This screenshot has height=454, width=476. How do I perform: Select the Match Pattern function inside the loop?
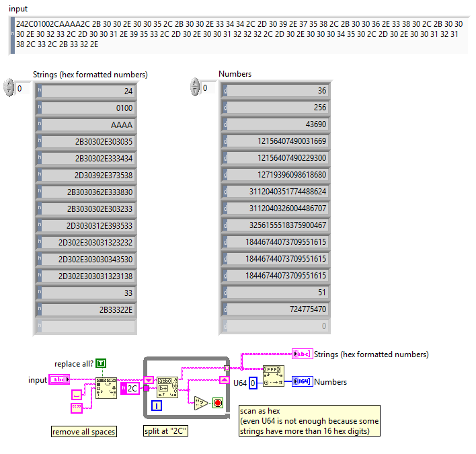167,387
